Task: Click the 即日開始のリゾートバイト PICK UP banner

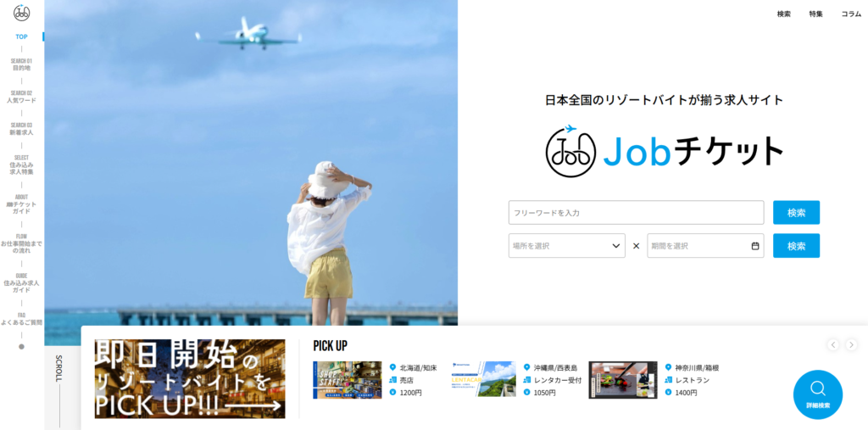Action: (190, 379)
